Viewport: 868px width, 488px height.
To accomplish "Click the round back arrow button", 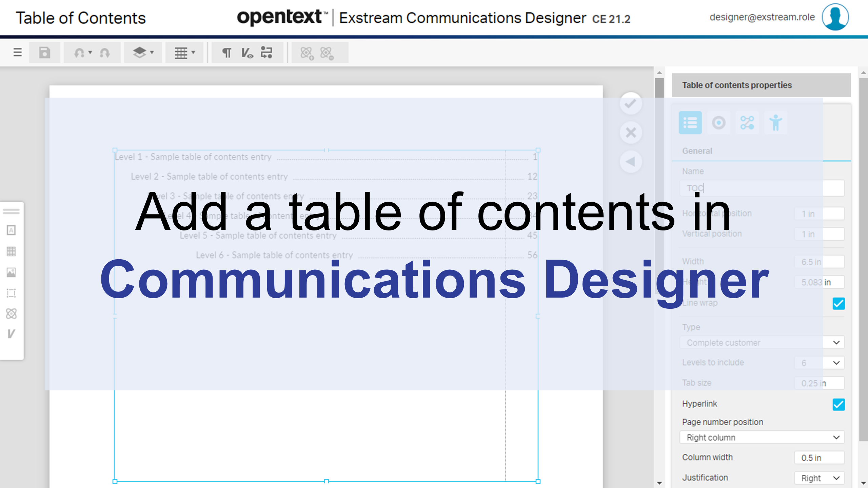I will click(631, 162).
